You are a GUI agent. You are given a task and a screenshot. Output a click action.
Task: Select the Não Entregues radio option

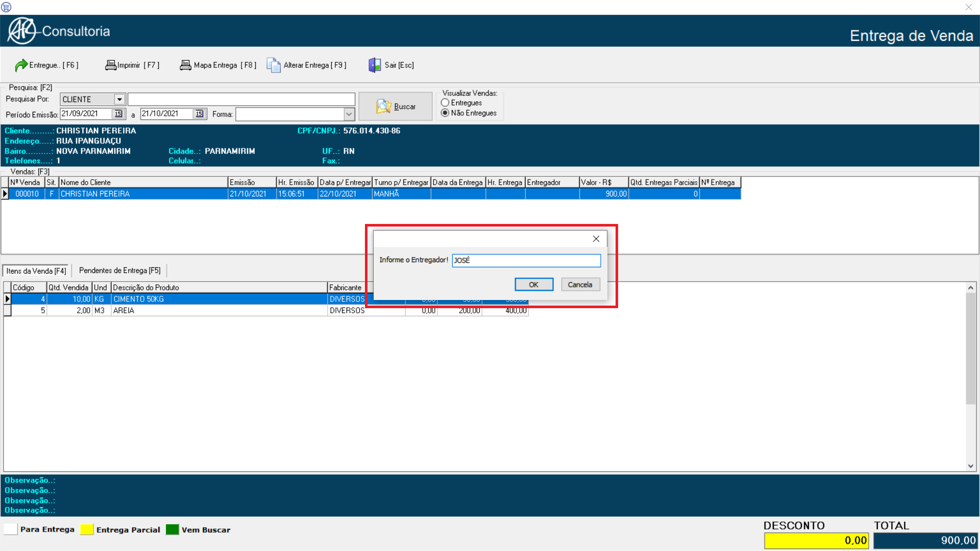pos(445,113)
